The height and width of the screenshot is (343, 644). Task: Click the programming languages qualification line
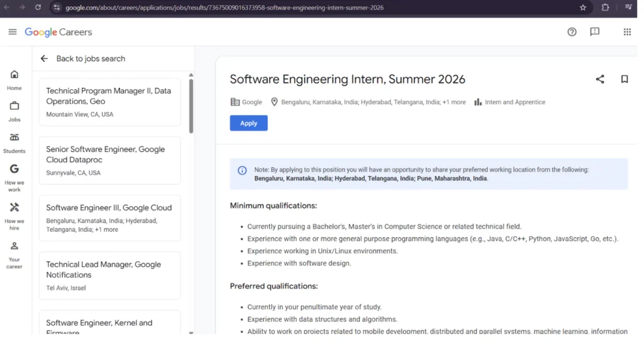coord(433,239)
